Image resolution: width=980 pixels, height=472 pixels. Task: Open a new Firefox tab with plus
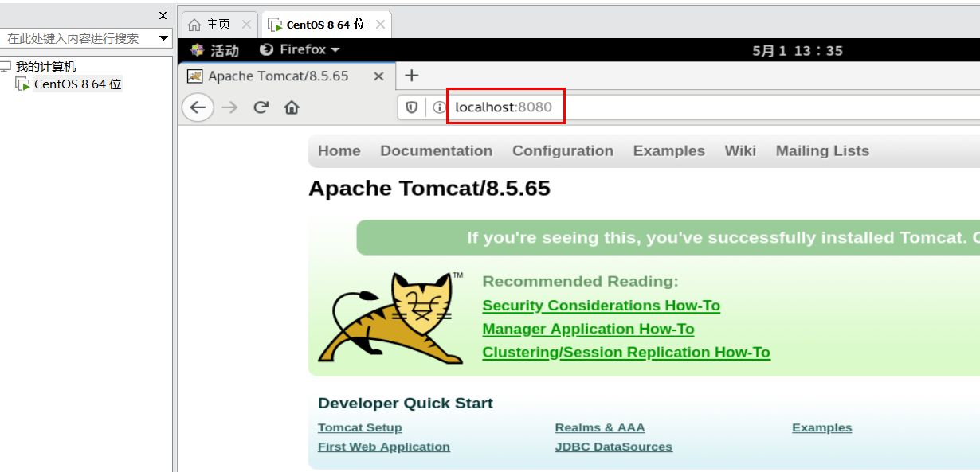click(x=411, y=76)
